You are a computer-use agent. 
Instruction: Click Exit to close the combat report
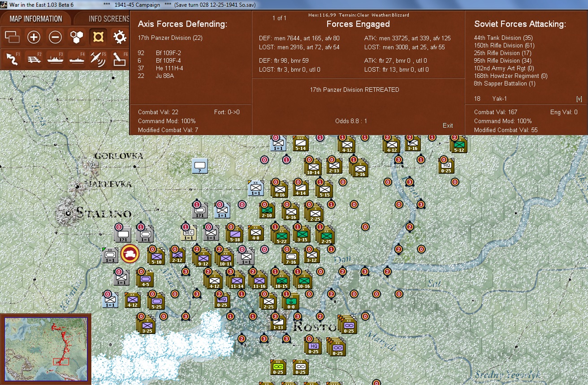coord(448,125)
